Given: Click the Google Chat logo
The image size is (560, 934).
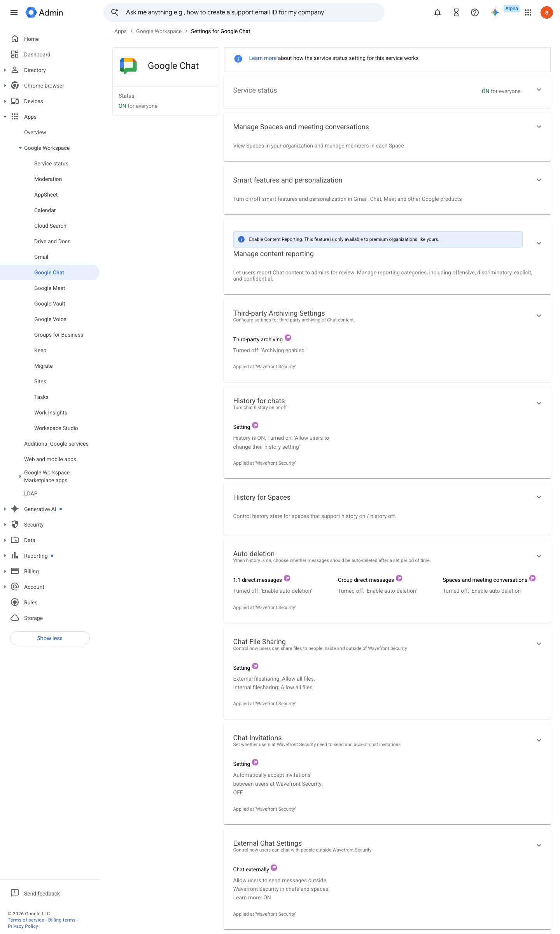Looking at the screenshot, I should [128, 66].
